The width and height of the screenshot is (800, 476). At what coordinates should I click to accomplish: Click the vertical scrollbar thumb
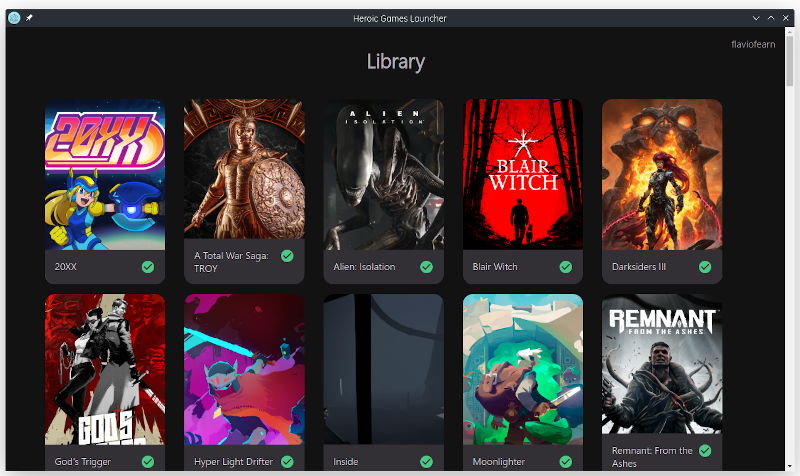(790, 61)
